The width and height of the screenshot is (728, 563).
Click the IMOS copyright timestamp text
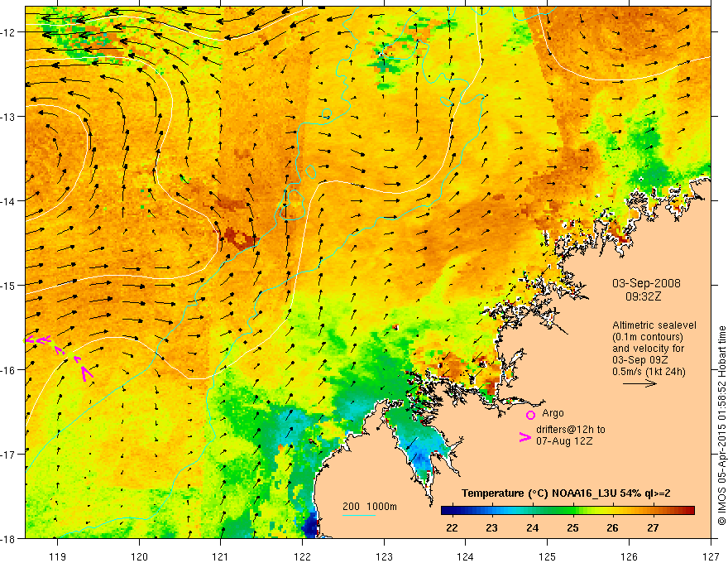coord(721,426)
